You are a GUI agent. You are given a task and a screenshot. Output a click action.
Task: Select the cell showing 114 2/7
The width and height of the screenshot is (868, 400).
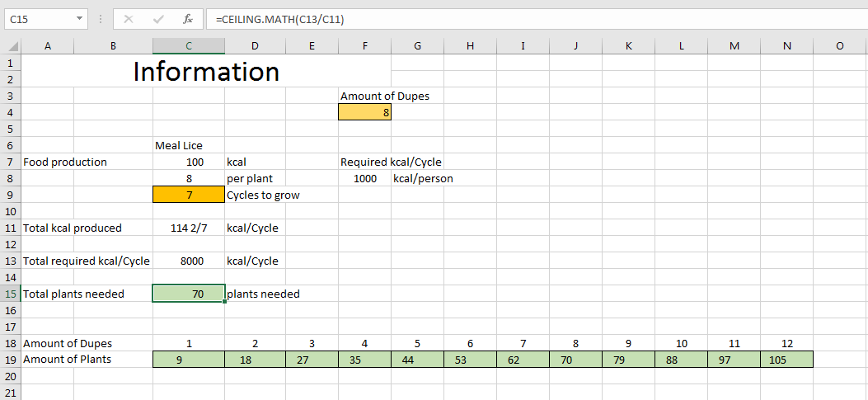pyautogui.click(x=188, y=228)
